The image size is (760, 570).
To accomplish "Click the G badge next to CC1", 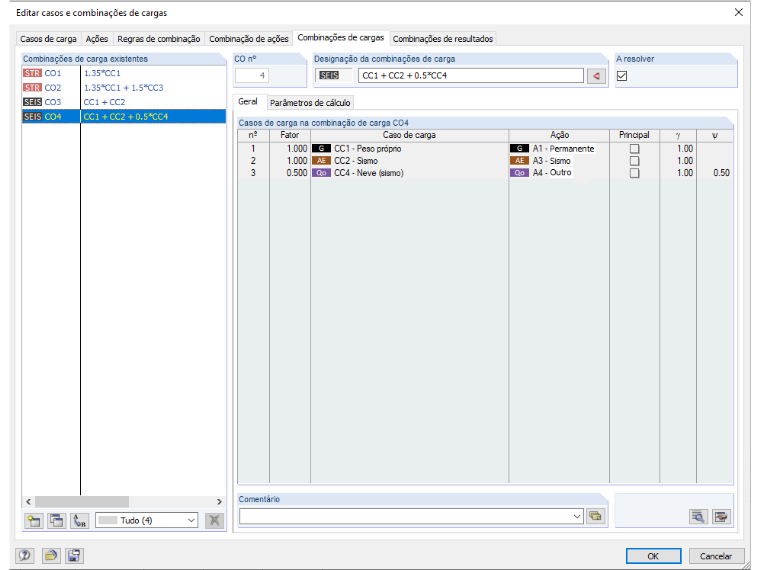I will 321,149.
